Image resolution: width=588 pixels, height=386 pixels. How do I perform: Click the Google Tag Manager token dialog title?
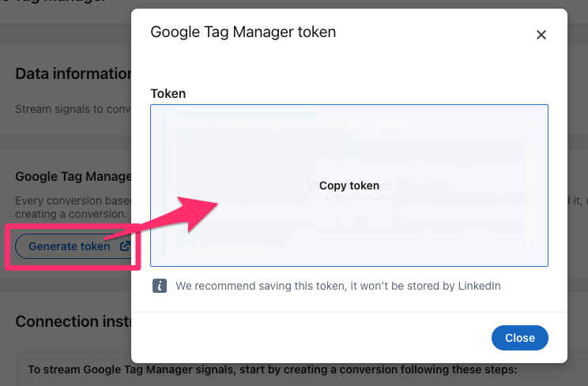(243, 32)
